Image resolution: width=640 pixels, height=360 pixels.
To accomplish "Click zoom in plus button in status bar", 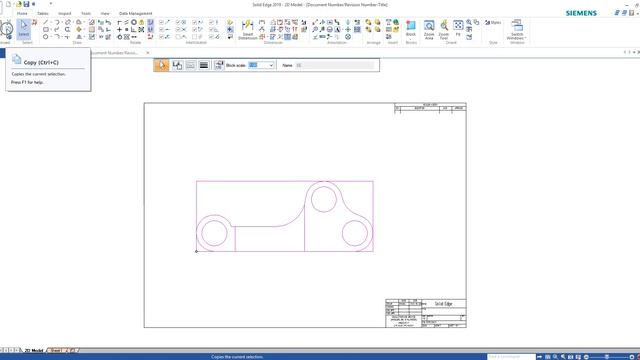I will (632, 357).
